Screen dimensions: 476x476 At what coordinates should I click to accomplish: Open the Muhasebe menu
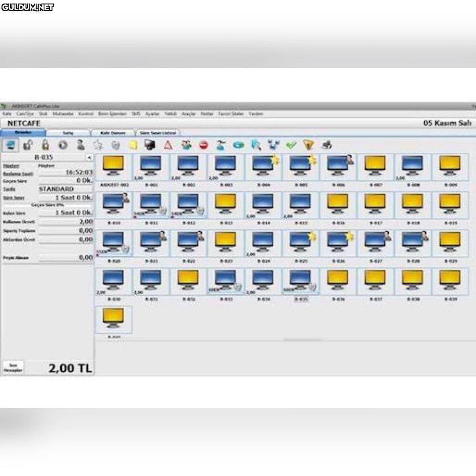point(63,114)
